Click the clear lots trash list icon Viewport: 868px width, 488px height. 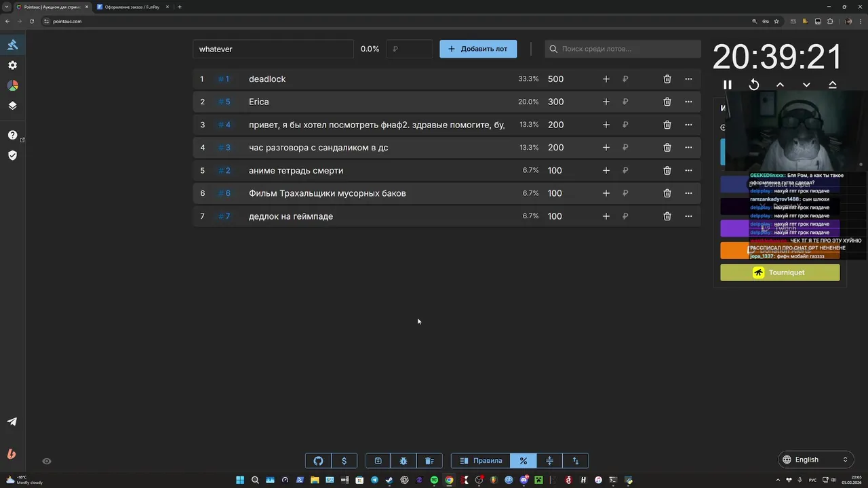[x=429, y=461]
